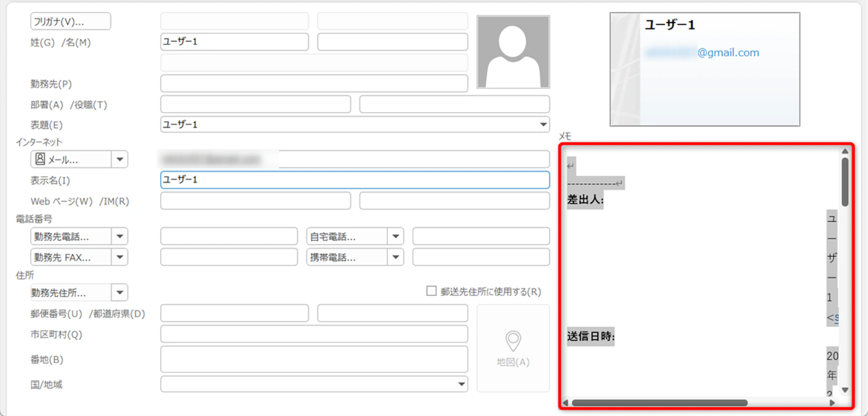Focus the 勤務先電話 number field
The width and height of the screenshot is (868, 416).
coord(229,236)
